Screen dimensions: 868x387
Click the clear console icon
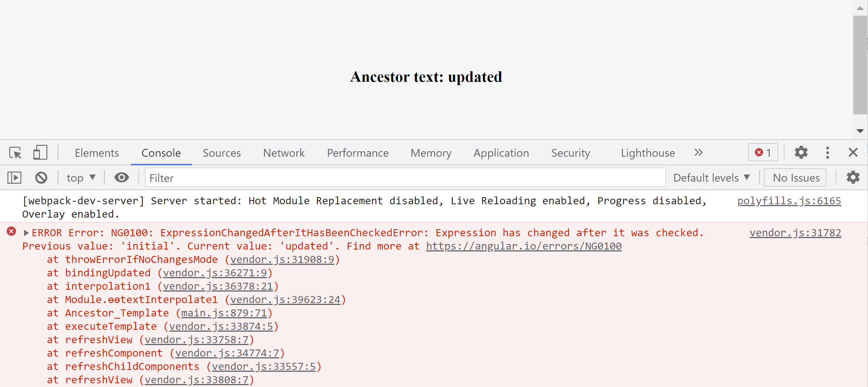tap(41, 178)
